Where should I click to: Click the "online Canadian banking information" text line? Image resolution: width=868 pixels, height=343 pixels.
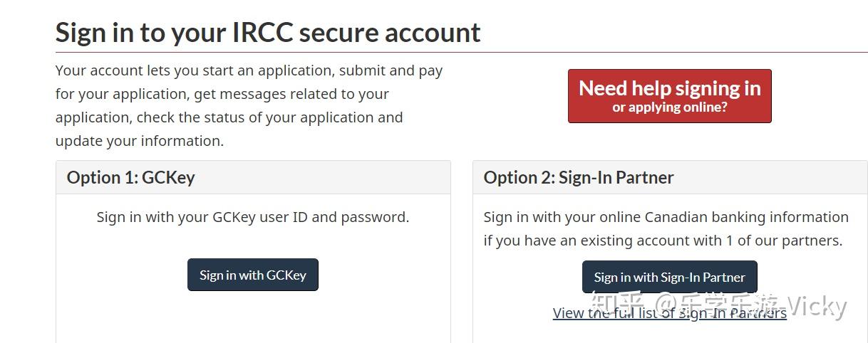666,216
